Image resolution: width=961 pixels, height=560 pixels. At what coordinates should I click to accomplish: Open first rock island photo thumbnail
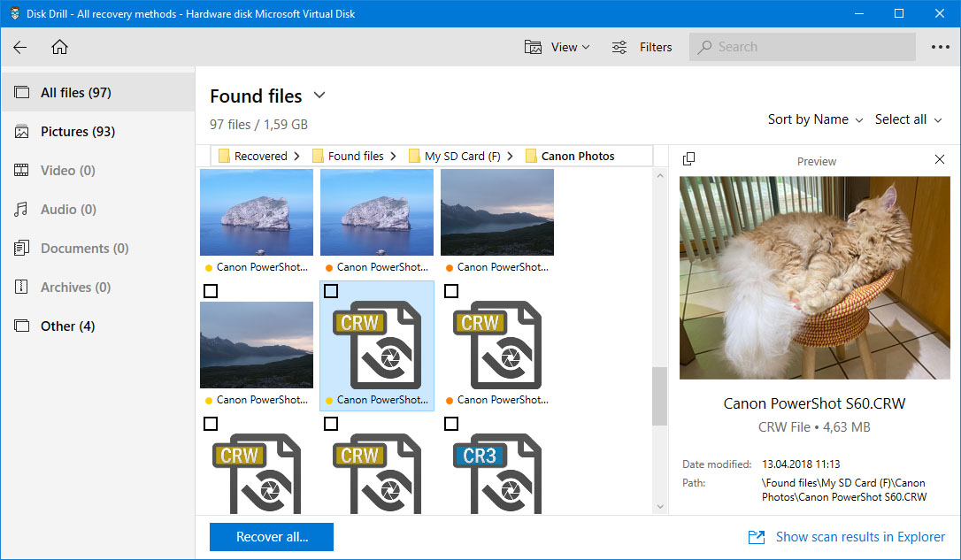tap(257, 212)
